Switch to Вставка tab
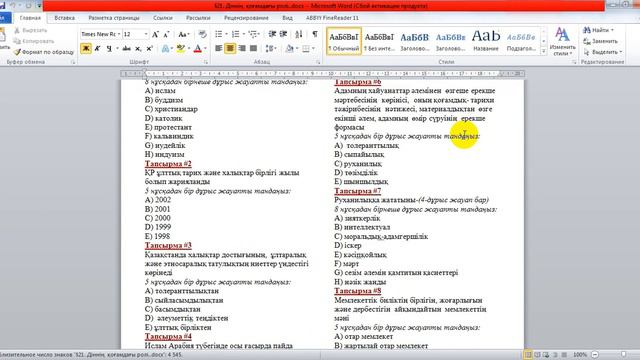Viewport: 640px width, 360px height. click(x=64, y=18)
